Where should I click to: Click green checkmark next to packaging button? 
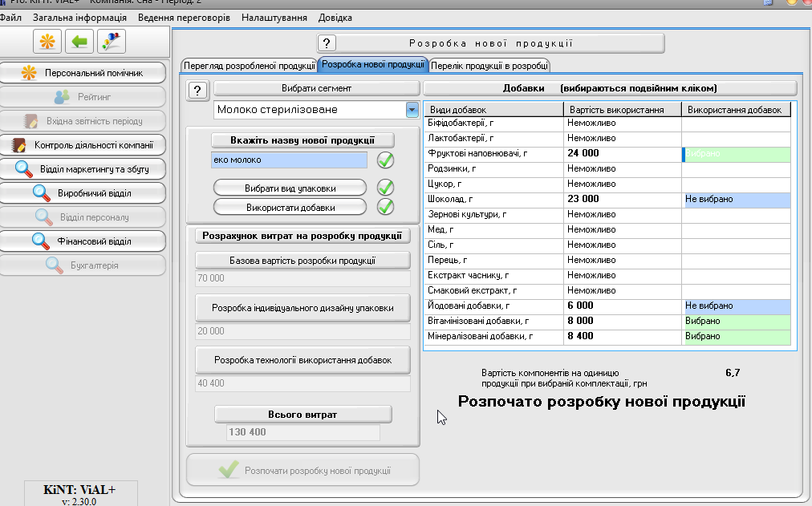pyautogui.click(x=385, y=188)
